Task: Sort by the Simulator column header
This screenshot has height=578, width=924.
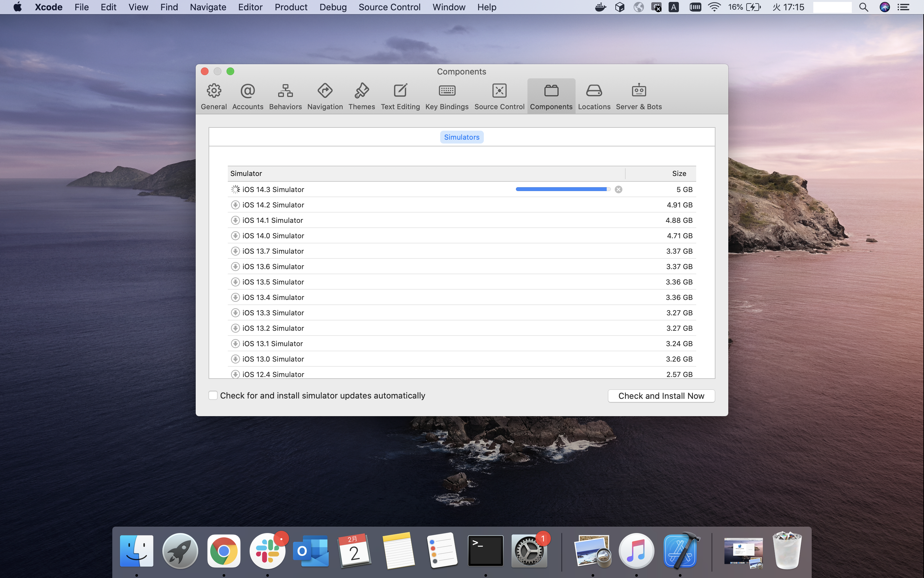Action: click(426, 173)
